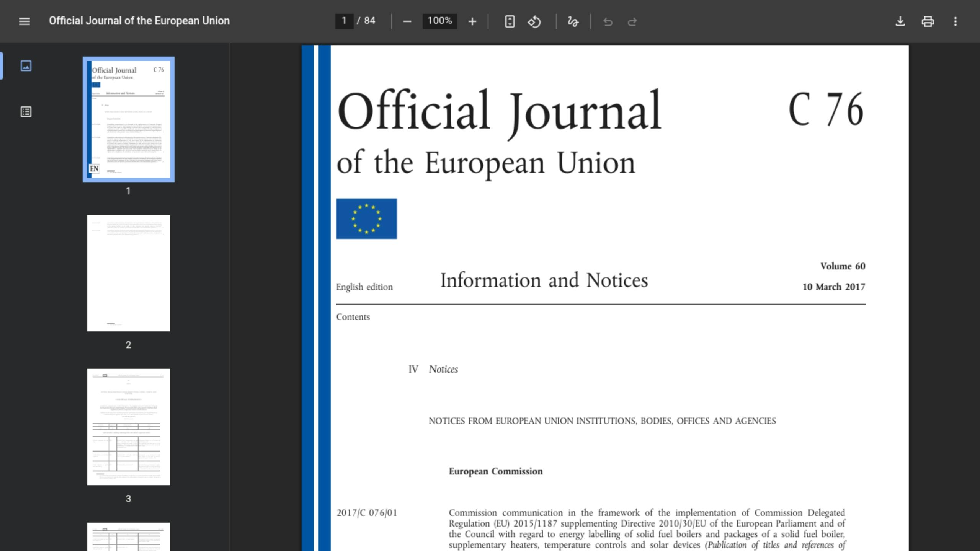Print the Official Journal document

(x=928, y=21)
